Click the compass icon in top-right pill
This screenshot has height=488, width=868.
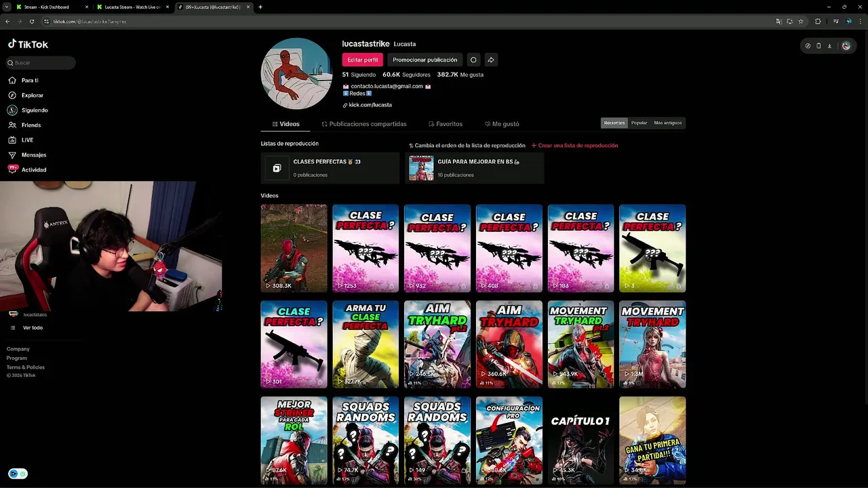tap(808, 46)
